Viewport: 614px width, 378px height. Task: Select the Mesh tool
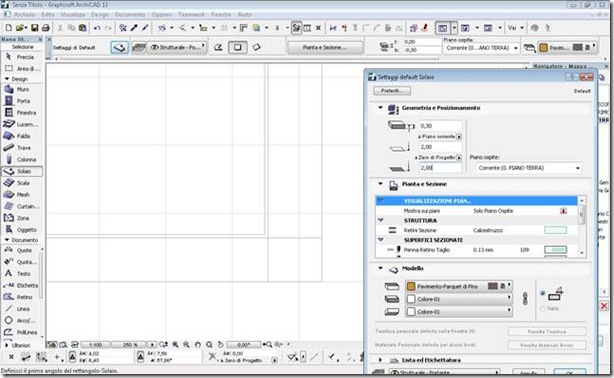coord(22,195)
